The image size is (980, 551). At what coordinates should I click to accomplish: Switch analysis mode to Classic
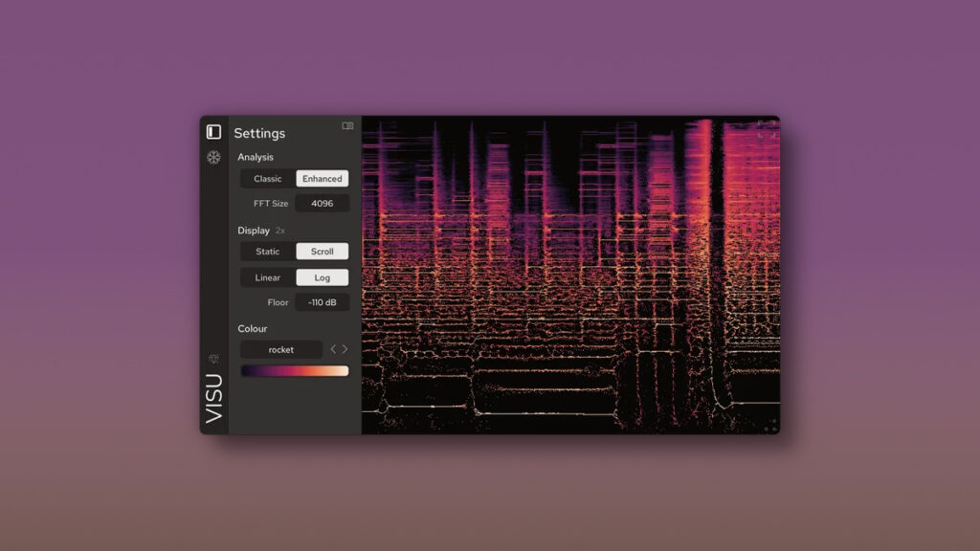point(268,179)
